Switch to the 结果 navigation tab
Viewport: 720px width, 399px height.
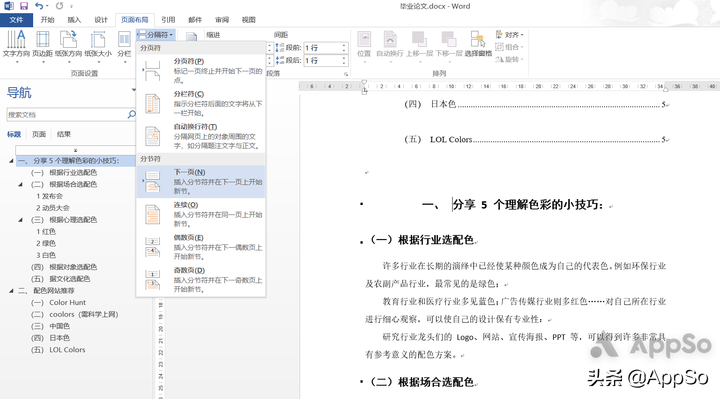[64, 134]
